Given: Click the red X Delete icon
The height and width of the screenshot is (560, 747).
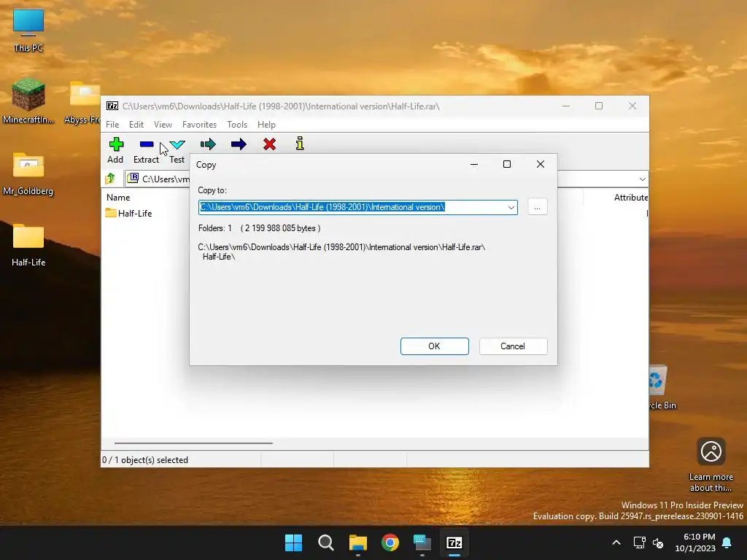Looking at the screenshot, I should click(270, 144).
